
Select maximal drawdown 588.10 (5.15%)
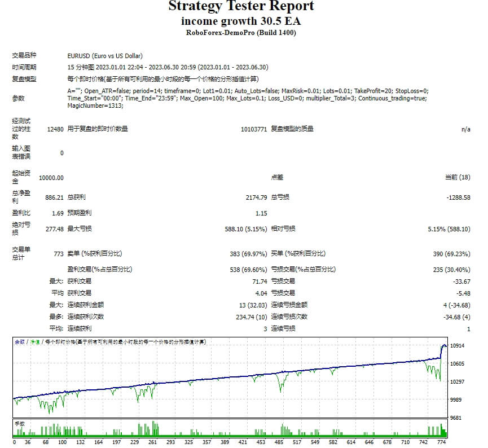246,229
